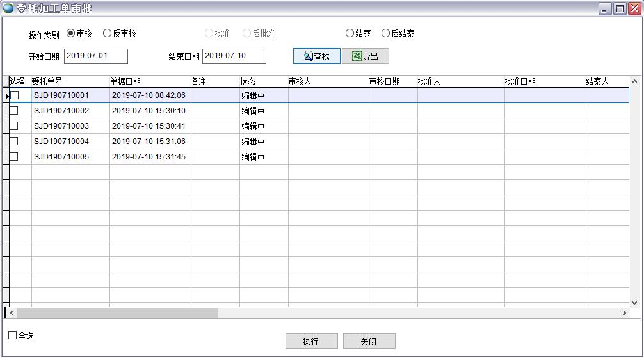Click the 导出 Excel export button
Viewport: 644px width, 358px height.
coord(365,56)
